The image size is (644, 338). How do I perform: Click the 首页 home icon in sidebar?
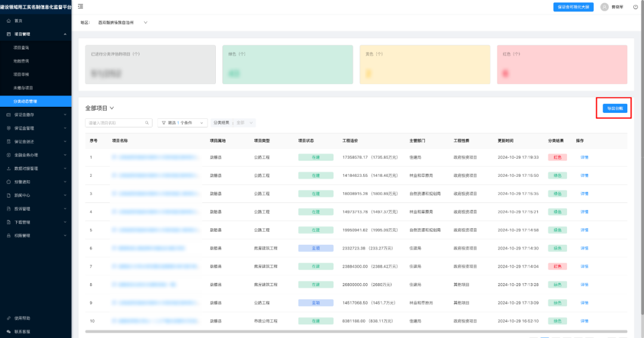(8, 20)
